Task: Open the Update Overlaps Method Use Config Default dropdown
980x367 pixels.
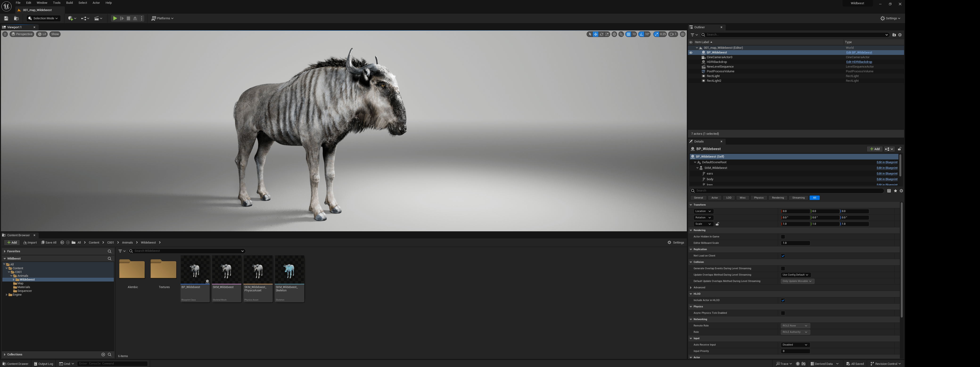Action: click(795, 275)
